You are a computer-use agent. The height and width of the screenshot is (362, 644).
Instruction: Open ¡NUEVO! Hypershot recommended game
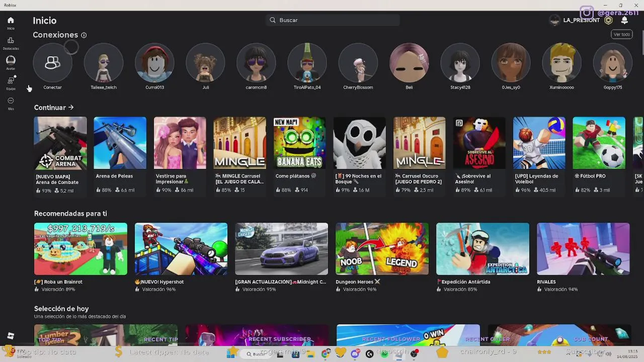coord(181,249)
